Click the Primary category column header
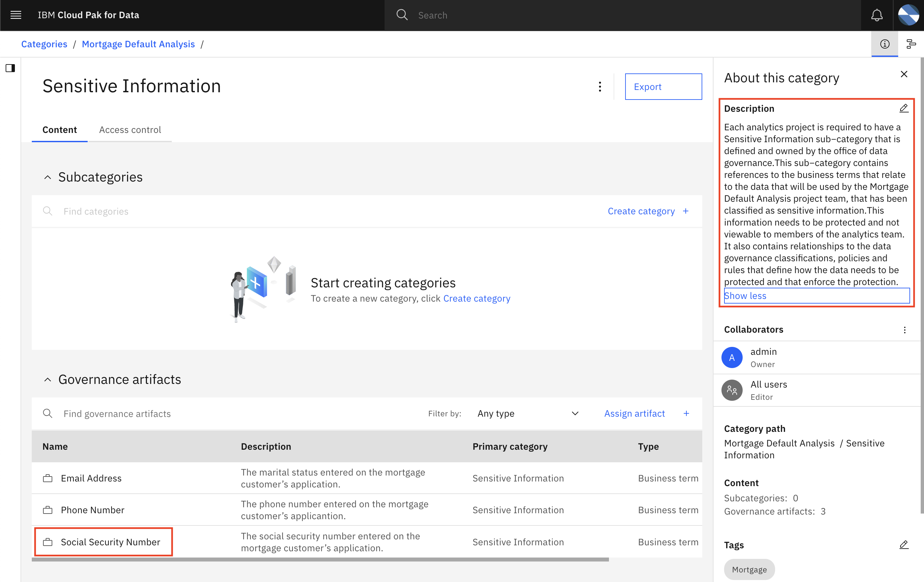This screenshot has height=582, width=924. 510,446
